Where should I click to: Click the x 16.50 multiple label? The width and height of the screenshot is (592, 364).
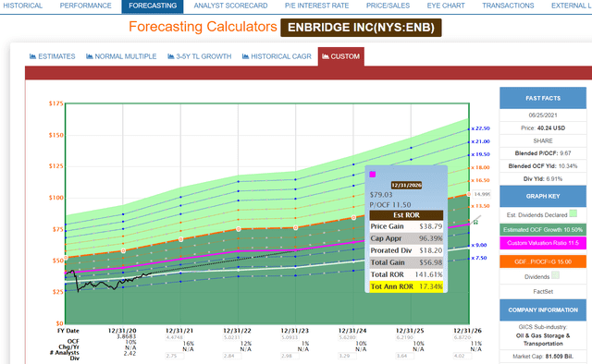[x=480, y=180]
